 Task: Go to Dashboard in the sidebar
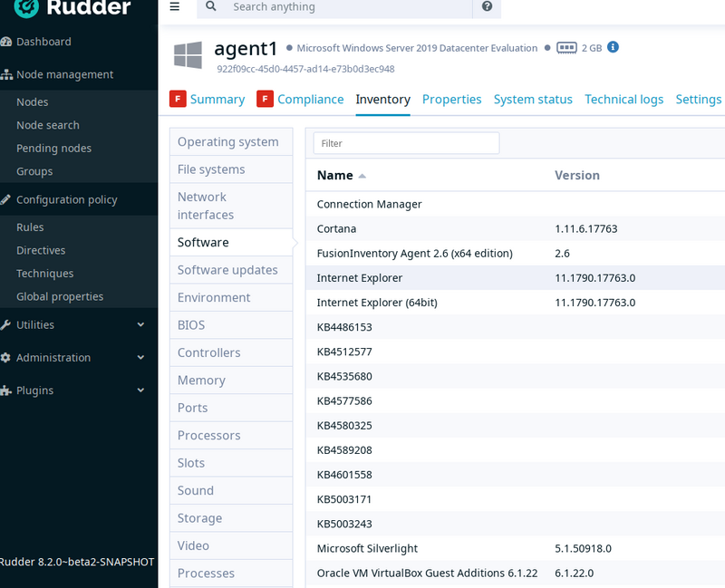pyautogui.click(x=43, y=42)
